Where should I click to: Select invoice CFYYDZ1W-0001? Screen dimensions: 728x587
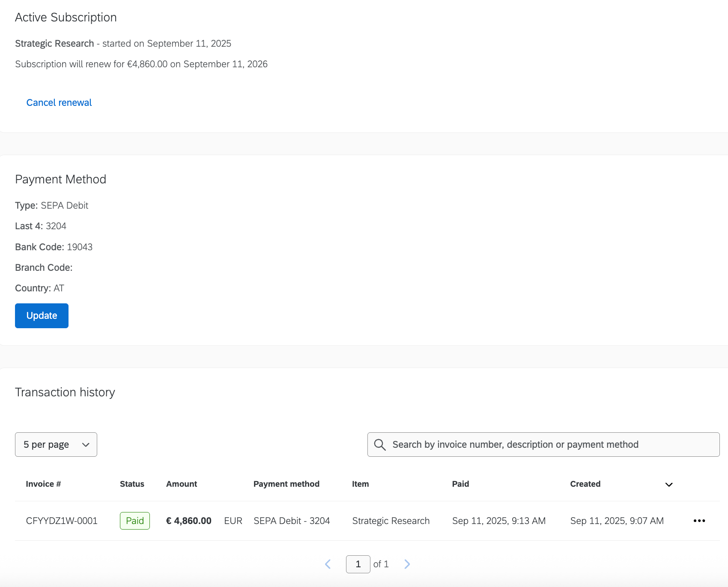[x=61, y=521]
